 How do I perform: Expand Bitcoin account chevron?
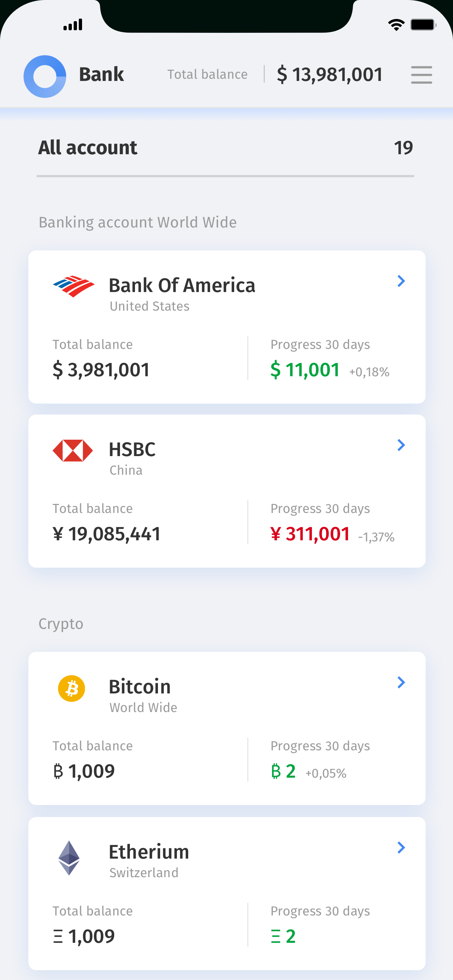(401, 682)
